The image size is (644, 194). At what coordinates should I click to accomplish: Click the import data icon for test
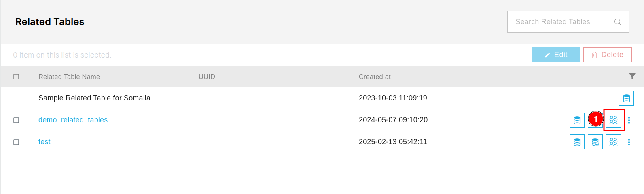[595, 142]
